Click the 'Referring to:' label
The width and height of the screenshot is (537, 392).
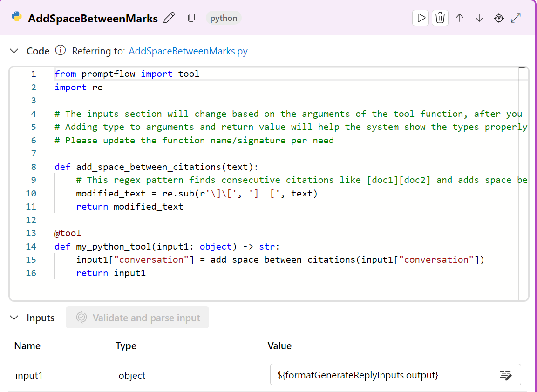[x=99, y=51]
